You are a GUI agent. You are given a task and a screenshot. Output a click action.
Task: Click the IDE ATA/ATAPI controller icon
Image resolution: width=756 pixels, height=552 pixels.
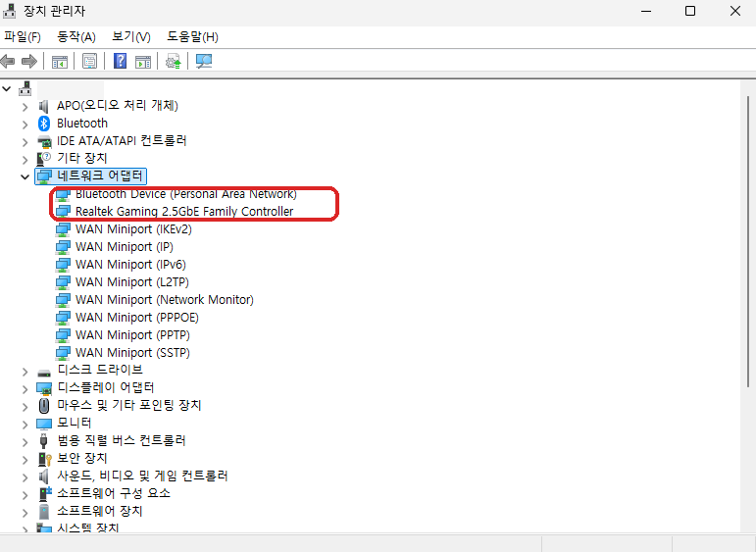pos(44,141)
